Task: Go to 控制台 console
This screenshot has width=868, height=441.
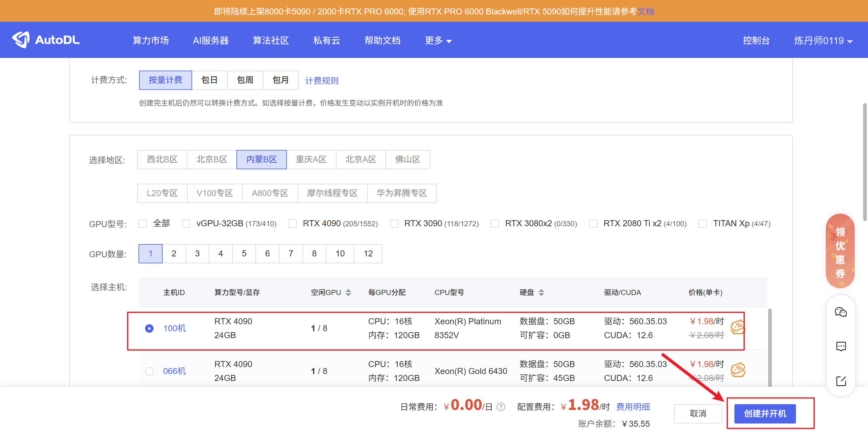Action: [756, 40]
